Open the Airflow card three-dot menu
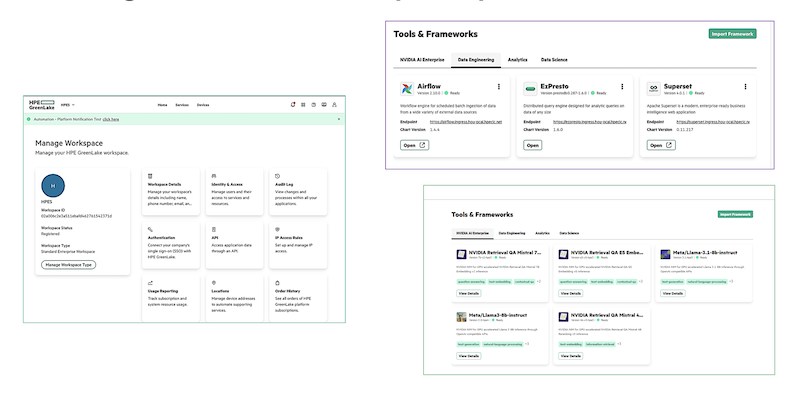 click(498, 87)
